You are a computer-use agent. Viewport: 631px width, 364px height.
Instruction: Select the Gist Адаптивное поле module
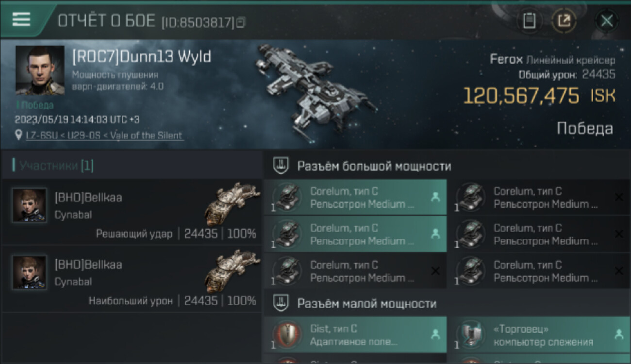point(355,335)
